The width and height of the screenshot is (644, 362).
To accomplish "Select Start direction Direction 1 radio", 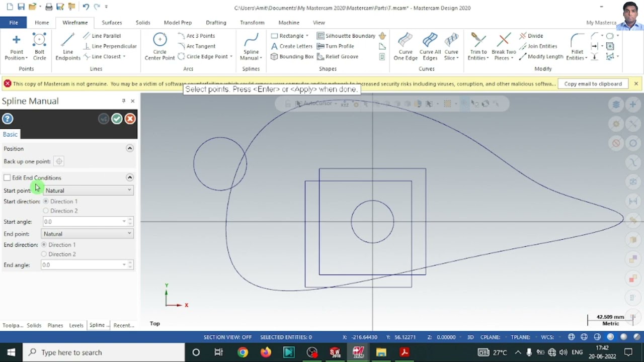I will tap(46, 202).
